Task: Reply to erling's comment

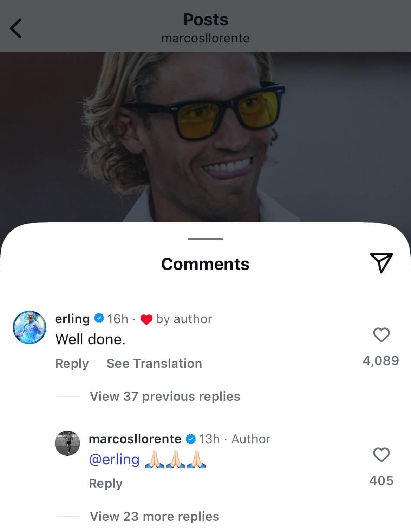Action: (72, 364)
